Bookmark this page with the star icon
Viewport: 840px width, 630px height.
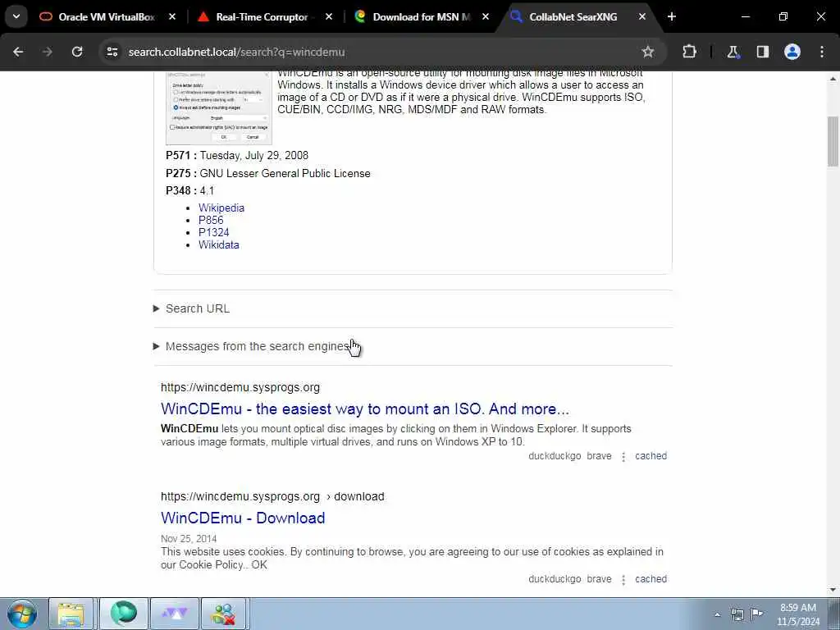(648, 52)
